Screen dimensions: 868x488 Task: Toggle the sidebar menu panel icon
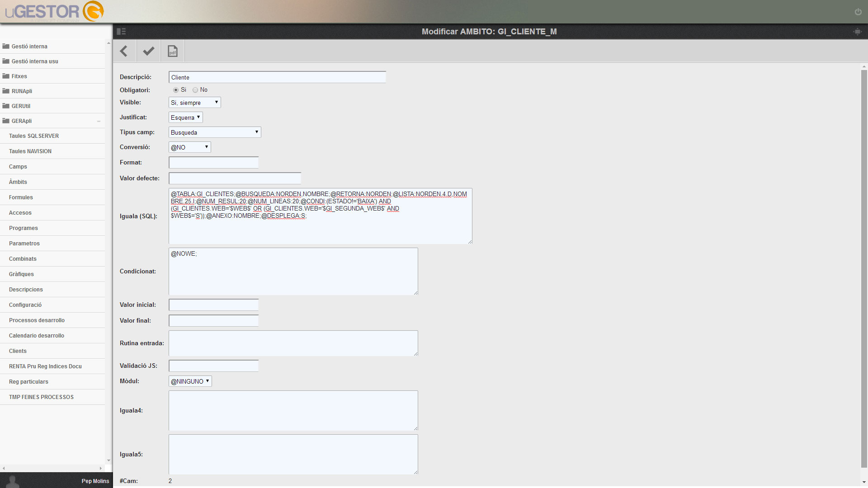(121, 31)
